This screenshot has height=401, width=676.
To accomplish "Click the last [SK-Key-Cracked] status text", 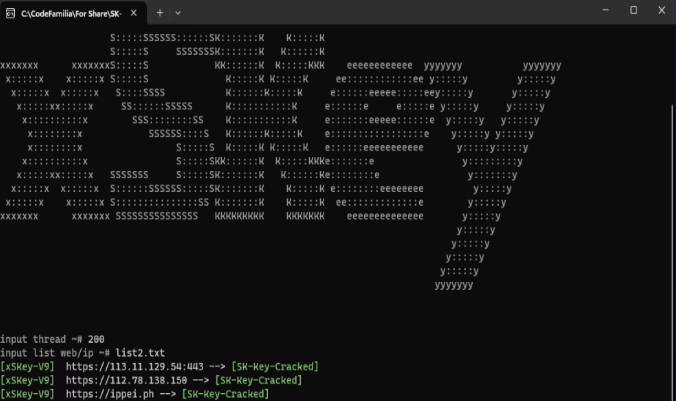I will [225, 394].
